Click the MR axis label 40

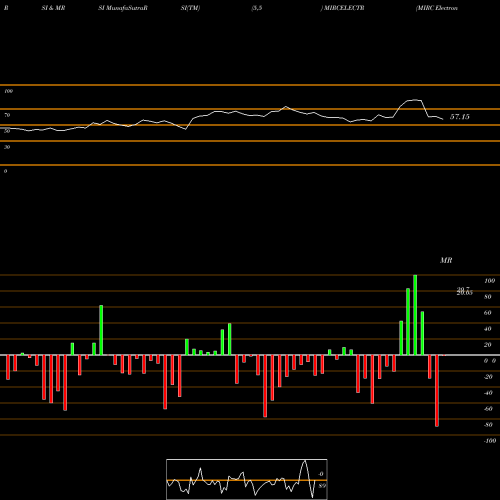coord(488,329)
